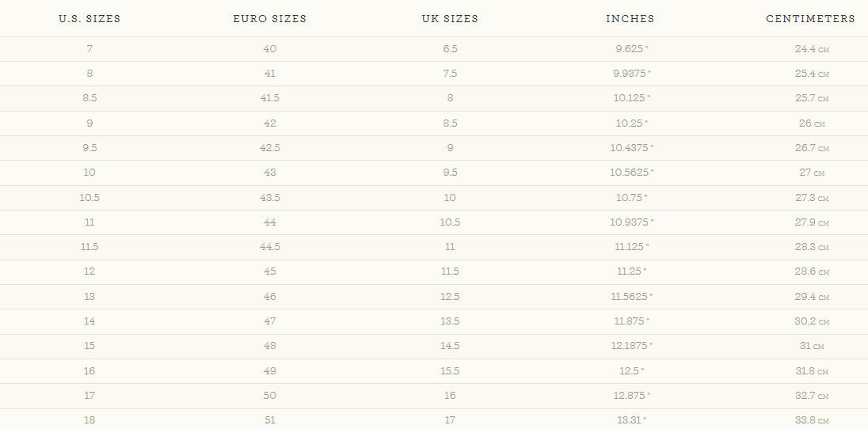Image resolution: width=868 pixels, height=429 pixels.
Task: Select the 13.31 inches value
Action: [630, 420]
